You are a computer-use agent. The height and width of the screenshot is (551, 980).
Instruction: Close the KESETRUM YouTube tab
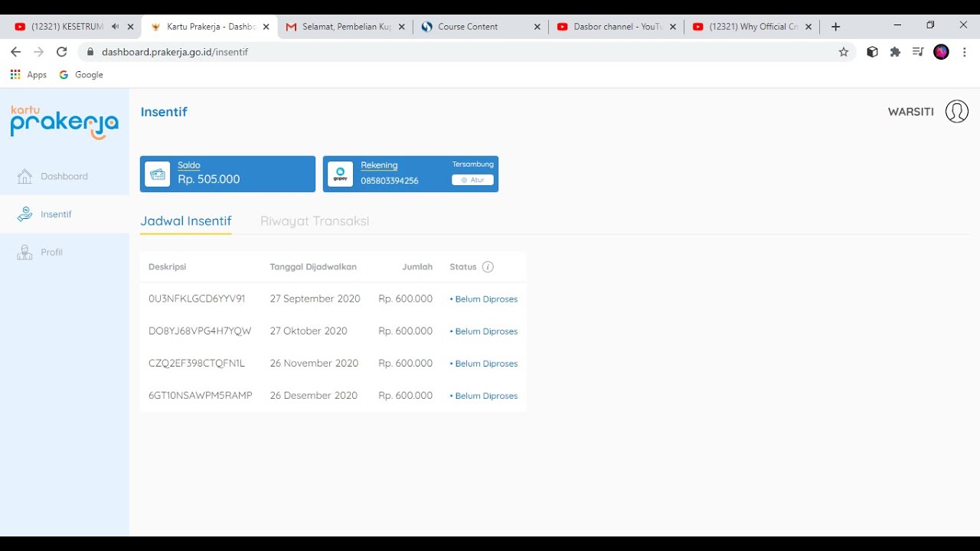coord(130,27)
